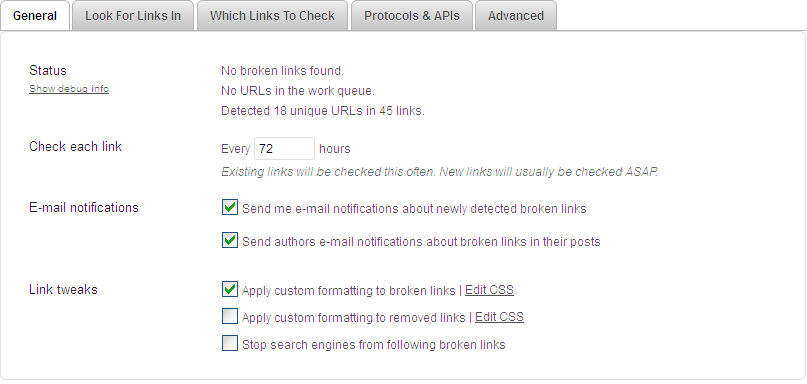The width and height of the screenshot is (807, 384).
Task: Focus the hours input field showing 72
Action: [284, 149]
